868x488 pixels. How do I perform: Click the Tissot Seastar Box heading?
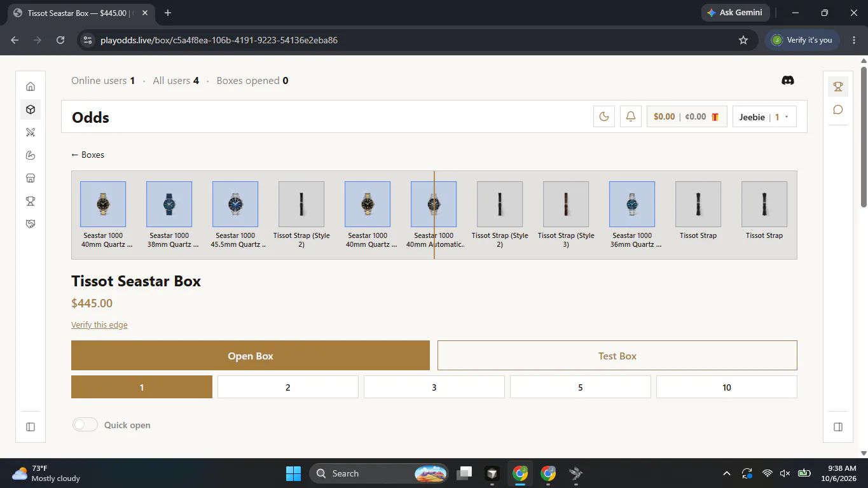tap(136, 281)
